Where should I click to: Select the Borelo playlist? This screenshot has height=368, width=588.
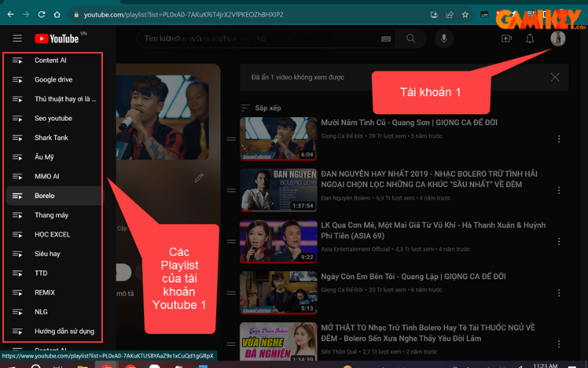tap(53, 196)
